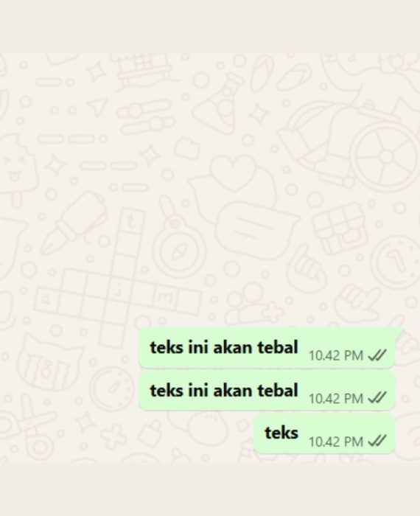Select the short 'teks' message bubble
This screenshot has width=420, height=516.
[x=324, y=433]
